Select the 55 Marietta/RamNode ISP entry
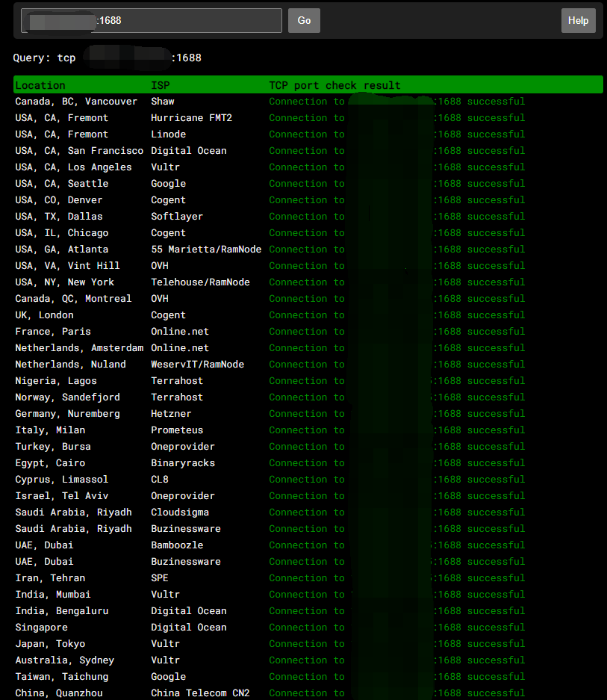Image resolution: width=607 pixels, height=700 pixels. pyautogui.click(x=206, y=250)
